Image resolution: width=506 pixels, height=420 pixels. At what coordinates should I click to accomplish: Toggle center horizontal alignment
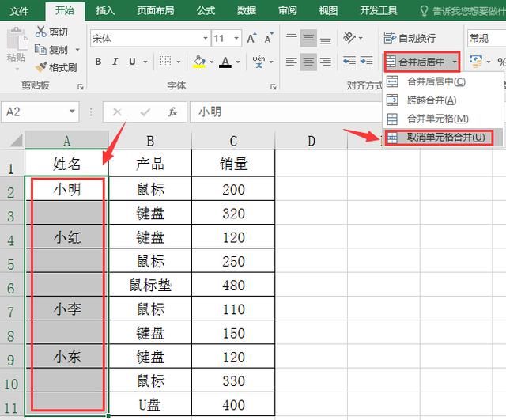pyautogui.click(x=308, y=62)
